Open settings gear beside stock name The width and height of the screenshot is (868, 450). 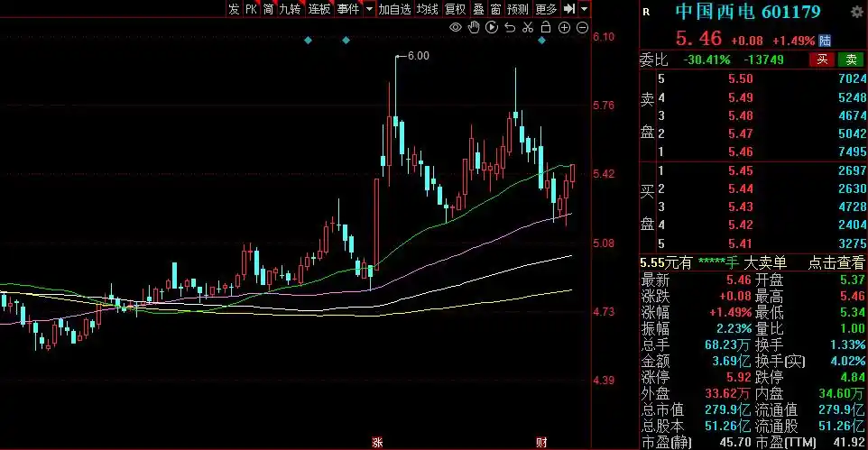(x=855, y=12)
